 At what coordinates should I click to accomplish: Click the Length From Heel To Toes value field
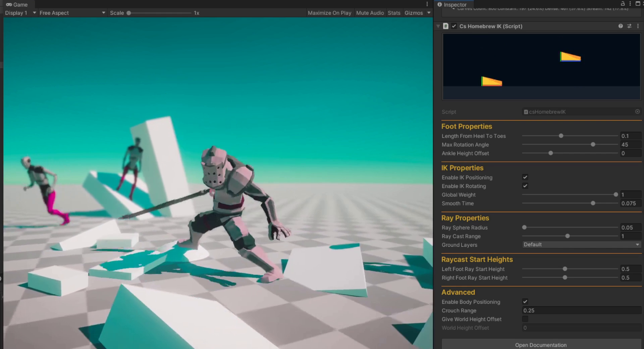[631, 136]
